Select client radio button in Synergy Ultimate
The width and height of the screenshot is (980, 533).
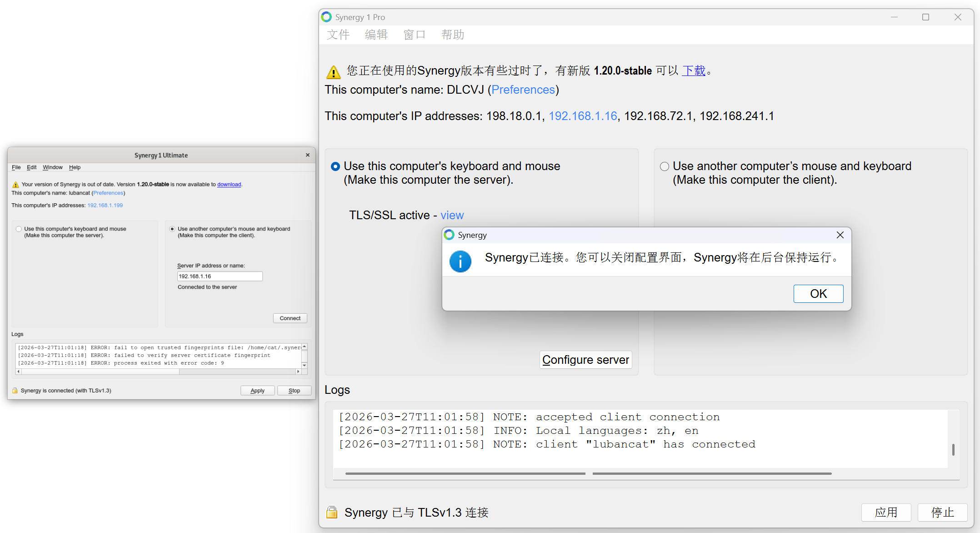click(172, 229)
